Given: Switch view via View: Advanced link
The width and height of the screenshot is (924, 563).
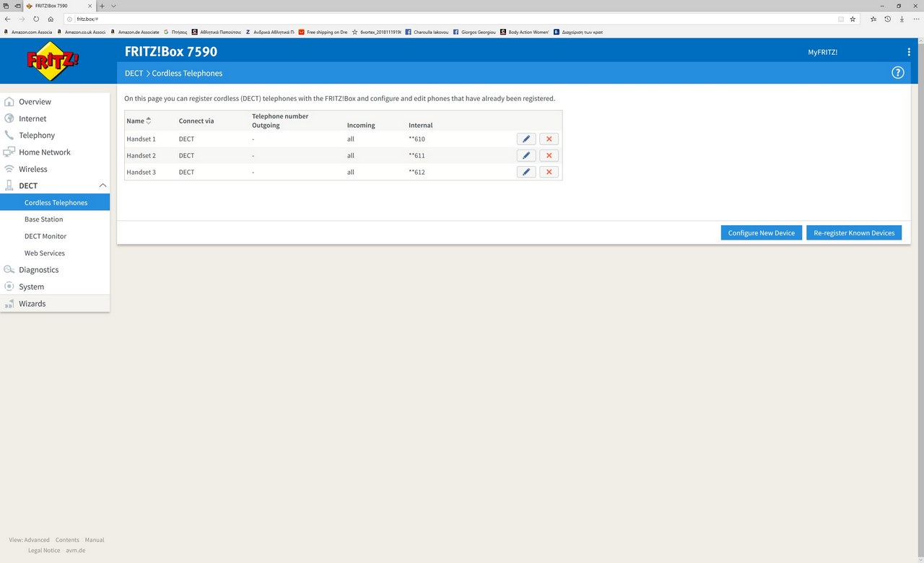Looking at the screenshot, I should click(30, 540).
